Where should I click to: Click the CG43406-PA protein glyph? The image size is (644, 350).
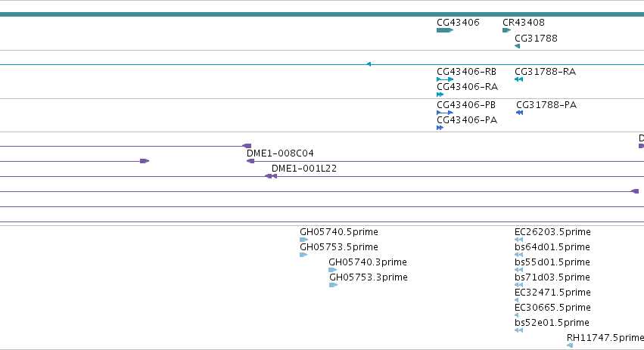pos(440,128)
